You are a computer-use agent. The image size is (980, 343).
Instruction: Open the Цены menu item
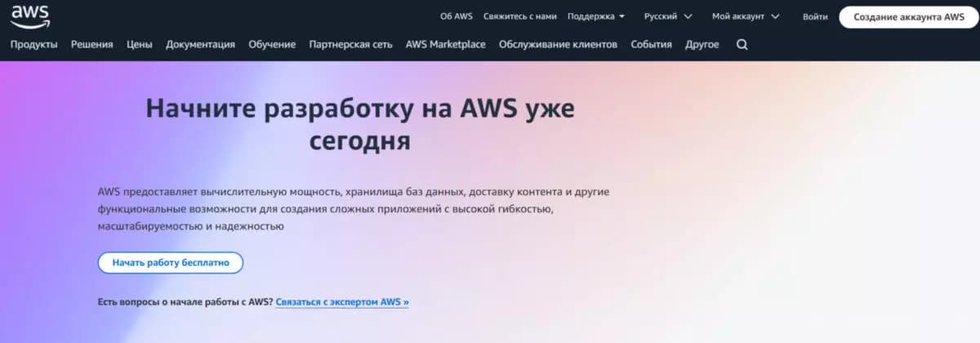click(x=140, y=45)
